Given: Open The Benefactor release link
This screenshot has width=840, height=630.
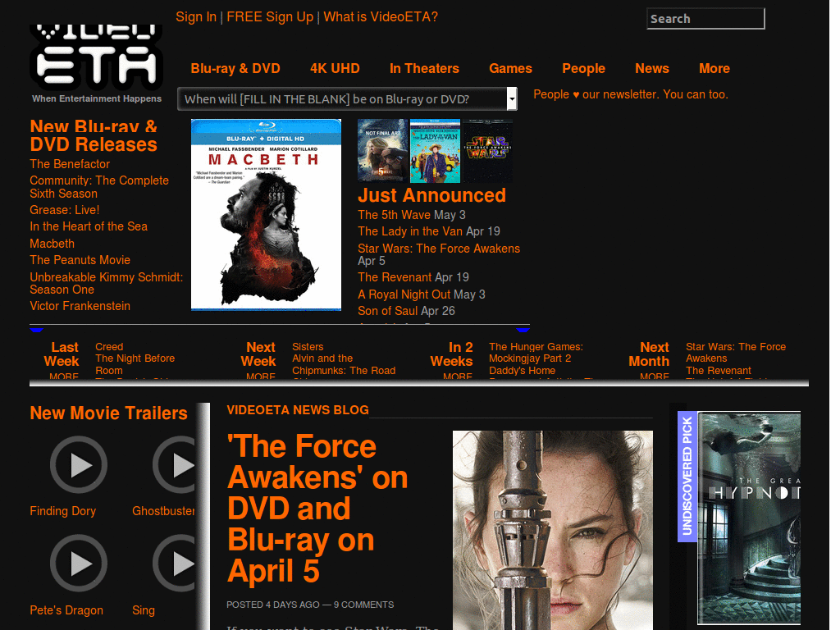Looking at the screenshot, I should click(70, 164).
